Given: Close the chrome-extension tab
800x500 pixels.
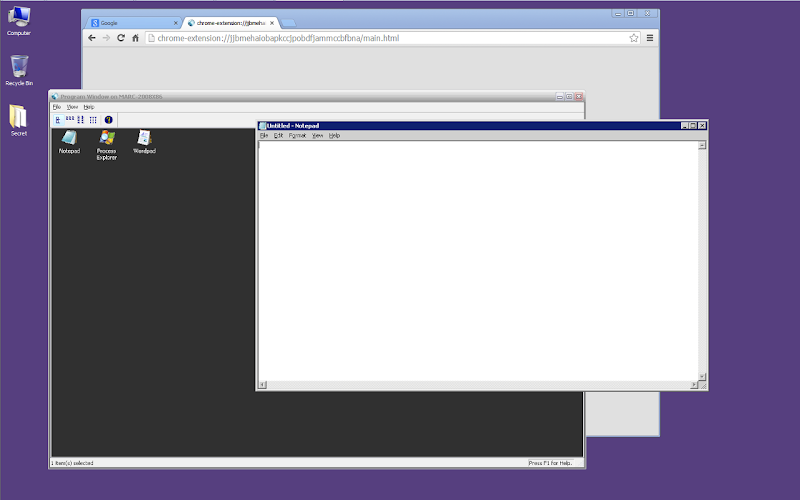Looking at the screenshot, I should [272, 23].
